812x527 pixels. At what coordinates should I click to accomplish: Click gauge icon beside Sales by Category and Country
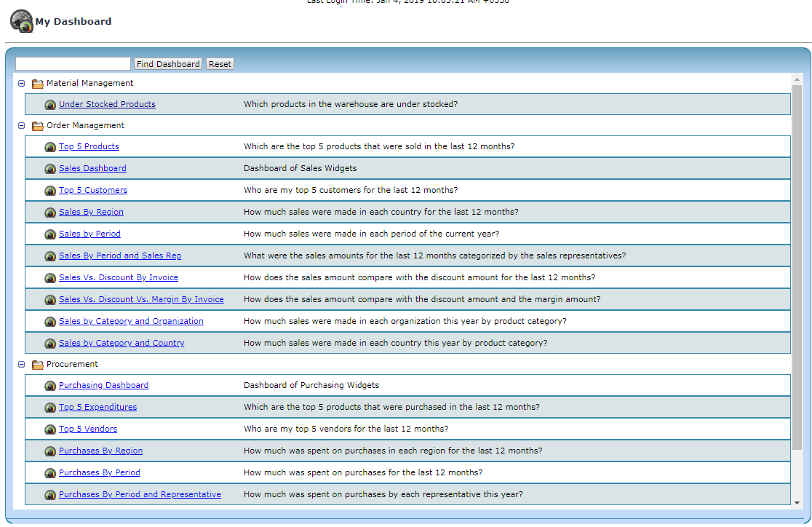[x=50, y=344]
